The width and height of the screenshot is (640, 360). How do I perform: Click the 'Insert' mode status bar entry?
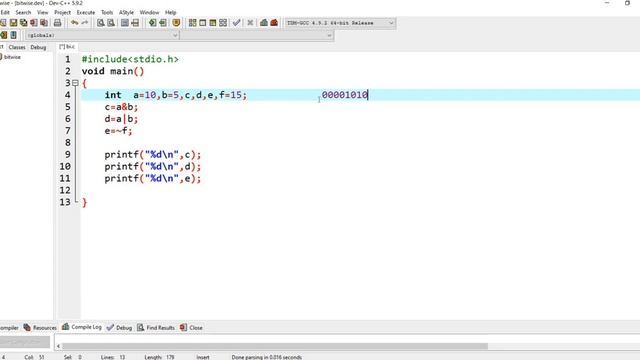[x=203, y=357]
